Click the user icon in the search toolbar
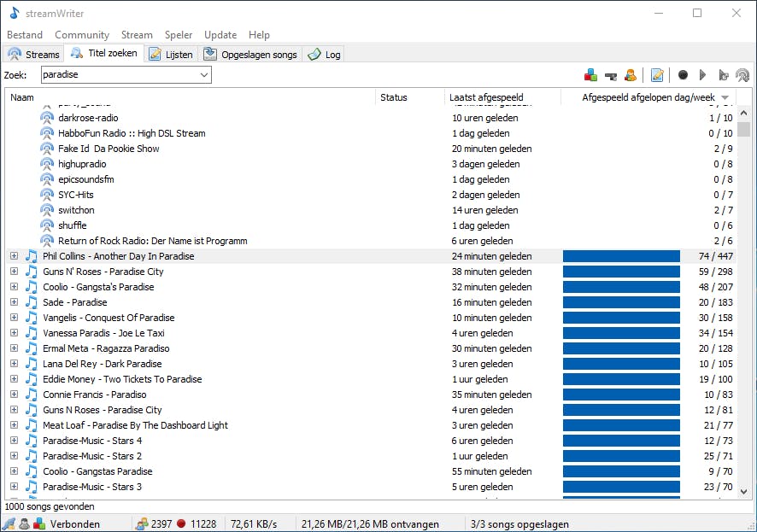757x532 pixels. [631, 75]
